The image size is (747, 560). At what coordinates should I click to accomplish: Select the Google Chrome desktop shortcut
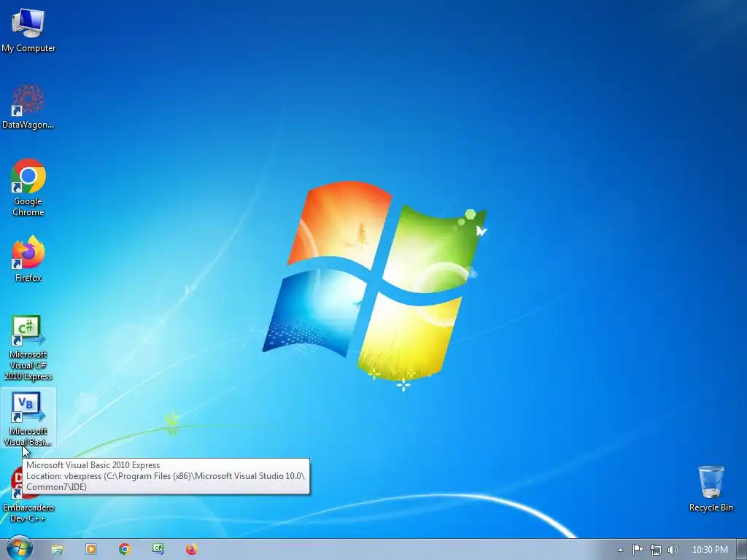click(x=28, y=187)
